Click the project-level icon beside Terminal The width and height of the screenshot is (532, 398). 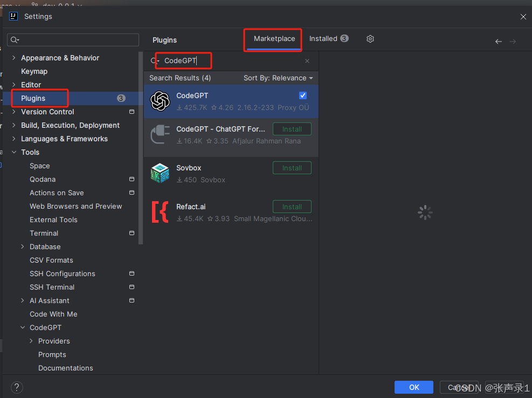[132, 233]
